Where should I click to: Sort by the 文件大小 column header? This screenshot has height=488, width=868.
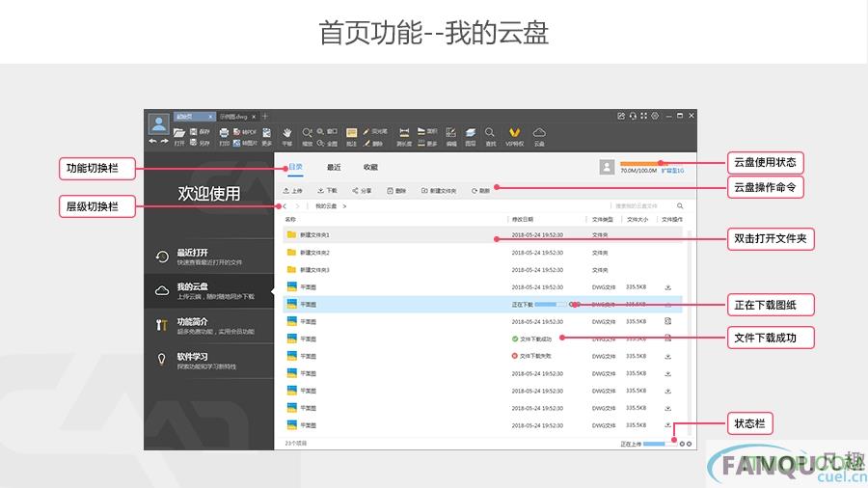(637, 220)
